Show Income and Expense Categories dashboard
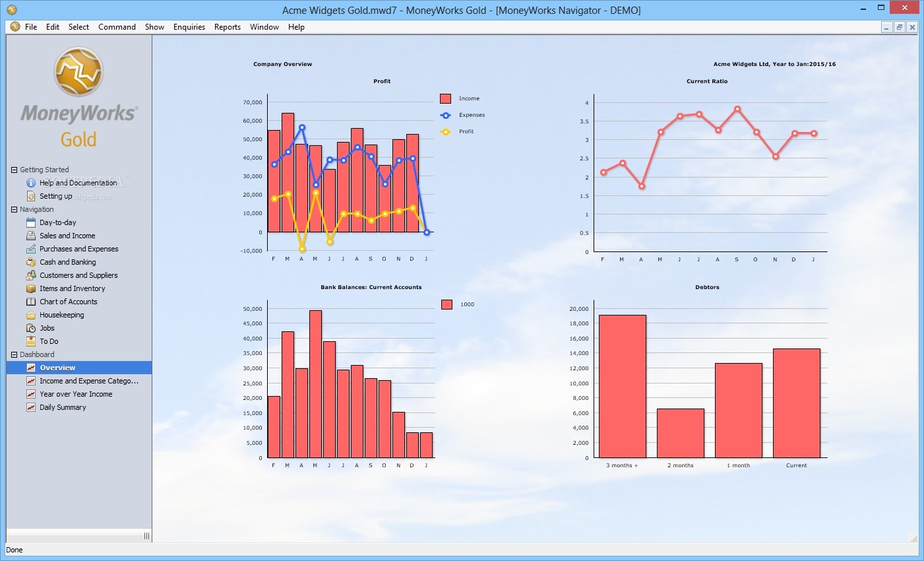This screenshot has height=561, width=924. tap(89, 381)
